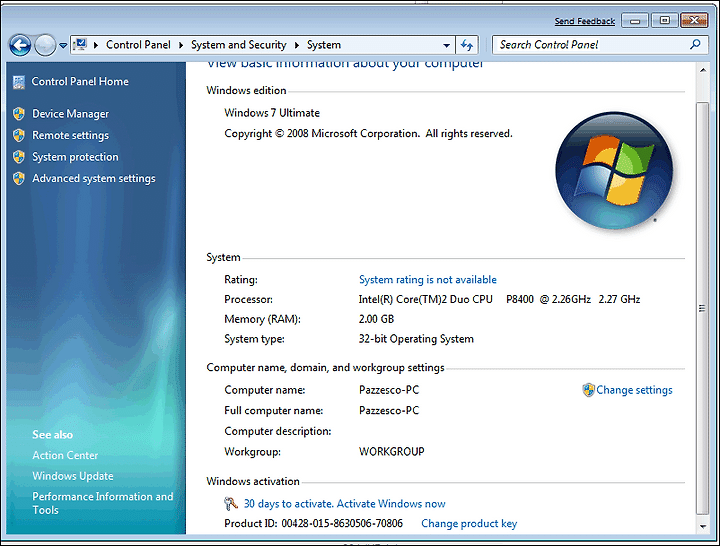Open Device Manager
Screen dimensions: 720x546
point(70,113)
